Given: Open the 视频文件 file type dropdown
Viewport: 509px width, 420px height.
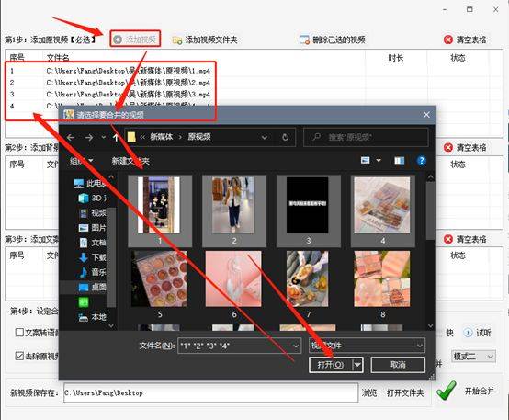Looking at the screenshot, I should coord(367,346).
